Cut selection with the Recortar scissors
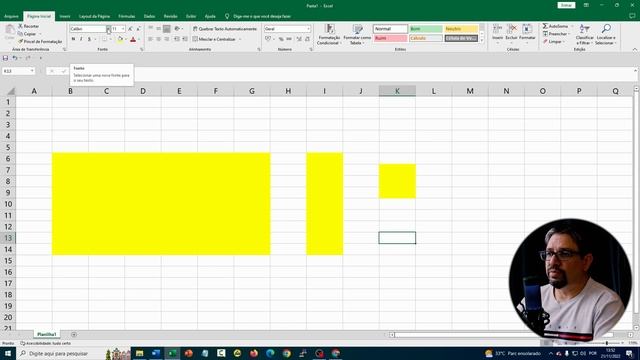The height and width of the screenshot is (360, 640). coord(28,26)
